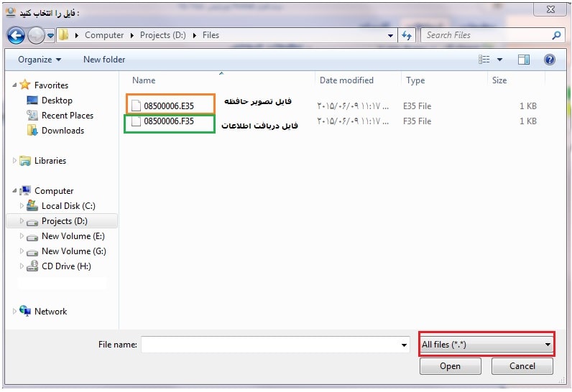Screen dimensions: 572x392
Task: Sort by the Size column header
Action: tap(499, 80)
